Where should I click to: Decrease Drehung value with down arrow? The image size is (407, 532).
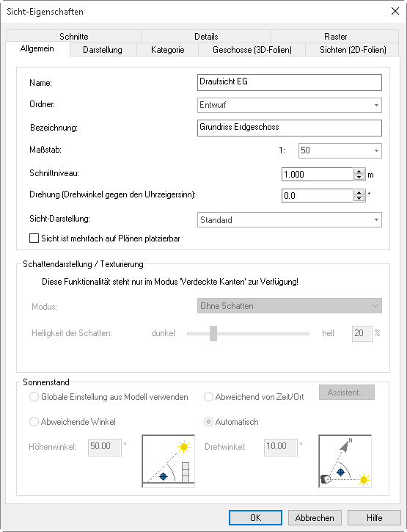tap(359, 199)
